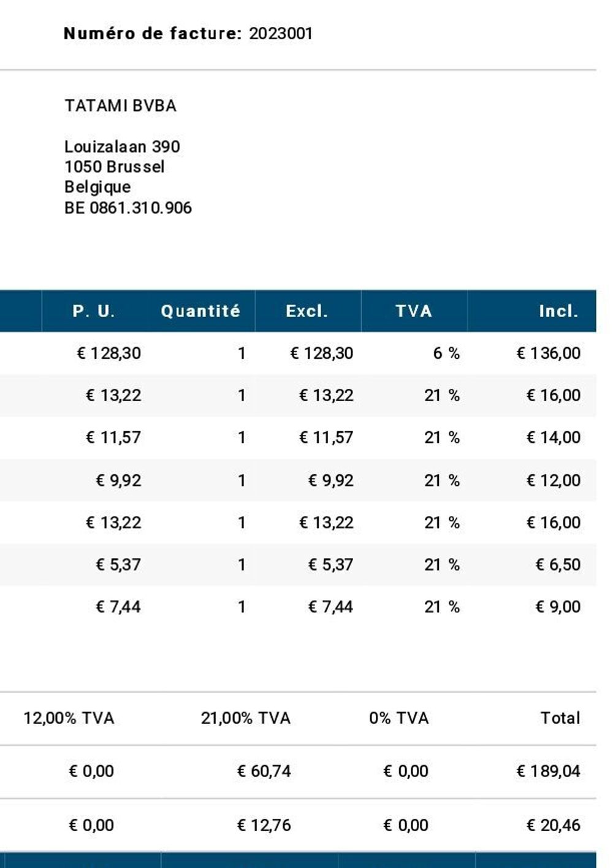Click the Excl. column header
The width and height of the screenshot is (613, 868).
click(307, 311)
